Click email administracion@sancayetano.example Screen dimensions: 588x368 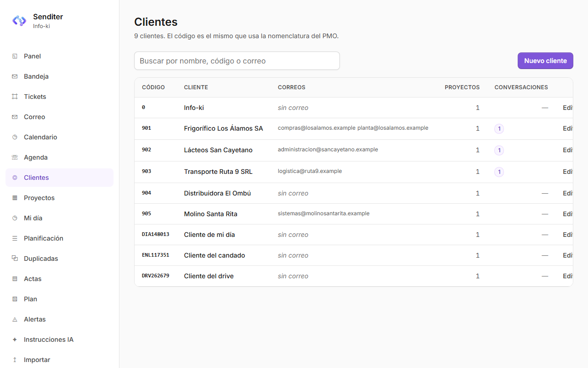pos(328,149)
